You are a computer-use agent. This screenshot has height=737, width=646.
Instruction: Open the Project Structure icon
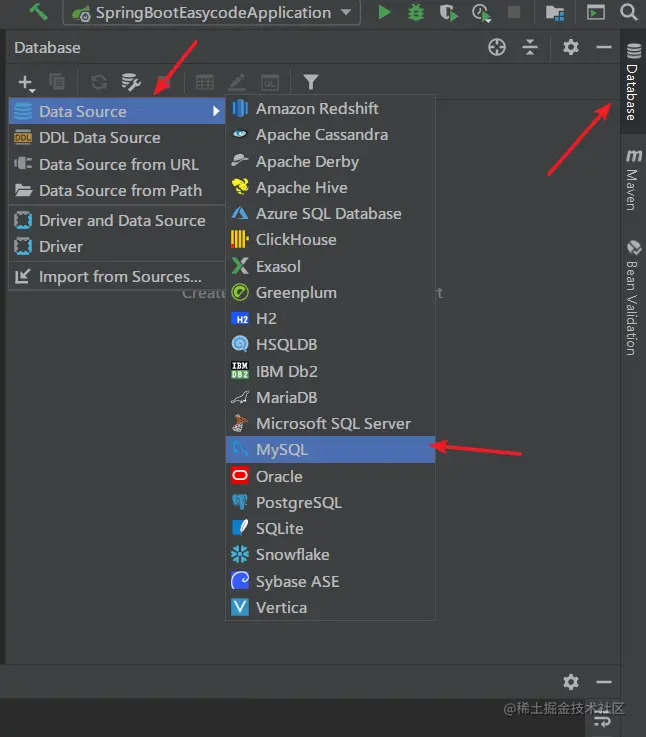click(x=555, y=13)
